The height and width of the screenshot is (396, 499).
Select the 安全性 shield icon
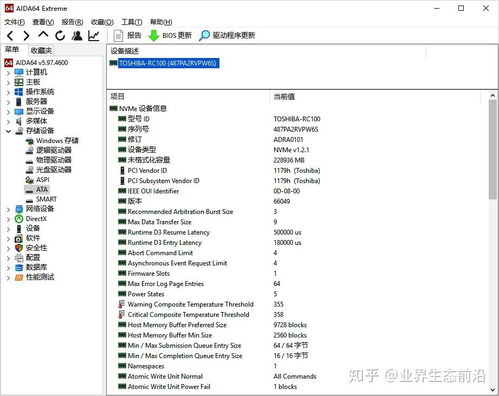(19, 248)
